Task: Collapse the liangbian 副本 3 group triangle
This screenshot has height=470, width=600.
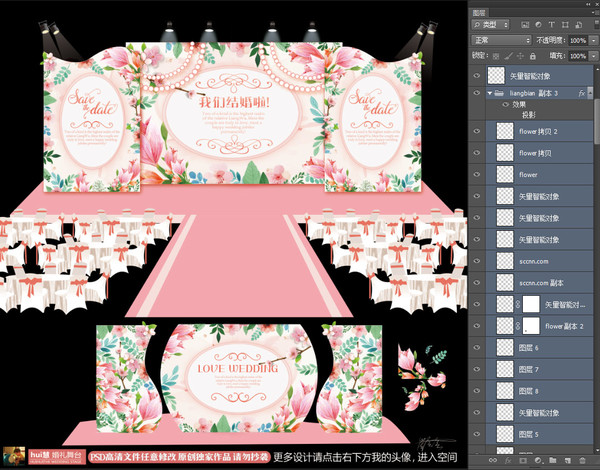Action: coord(490,93)
